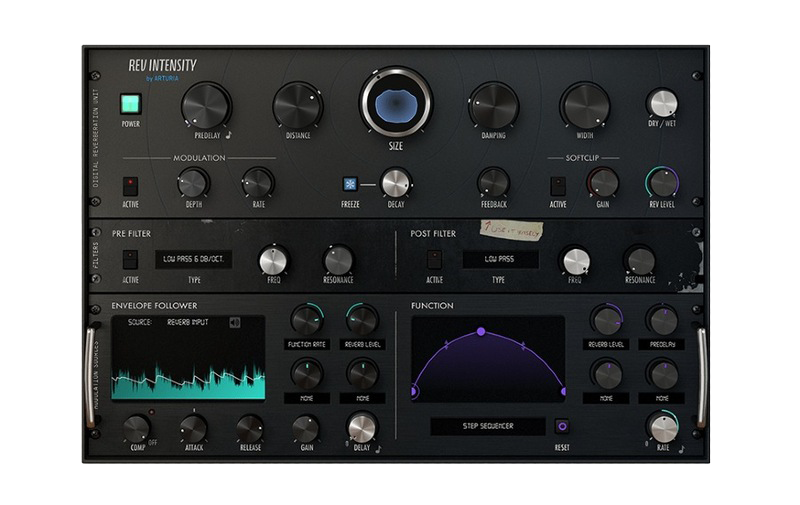
Task: Click the Predelay tempo sync note icon
Action: (228, 131)
